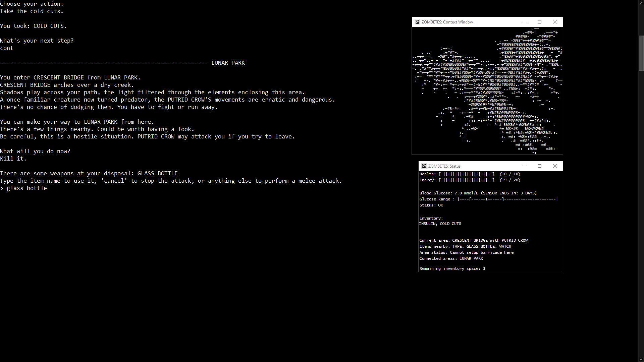Click the main terminal scrollbar down arrow
The width and height of the screenshot is (644, 362).
point(641,359)
